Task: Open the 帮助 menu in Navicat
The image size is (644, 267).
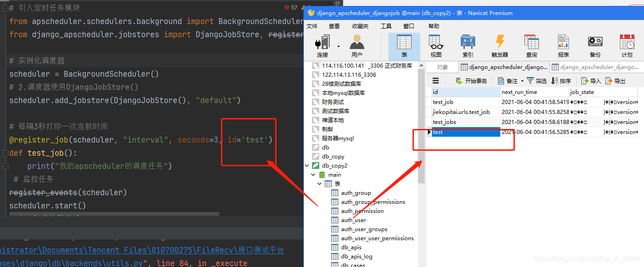Action: (x=434, y=26)
